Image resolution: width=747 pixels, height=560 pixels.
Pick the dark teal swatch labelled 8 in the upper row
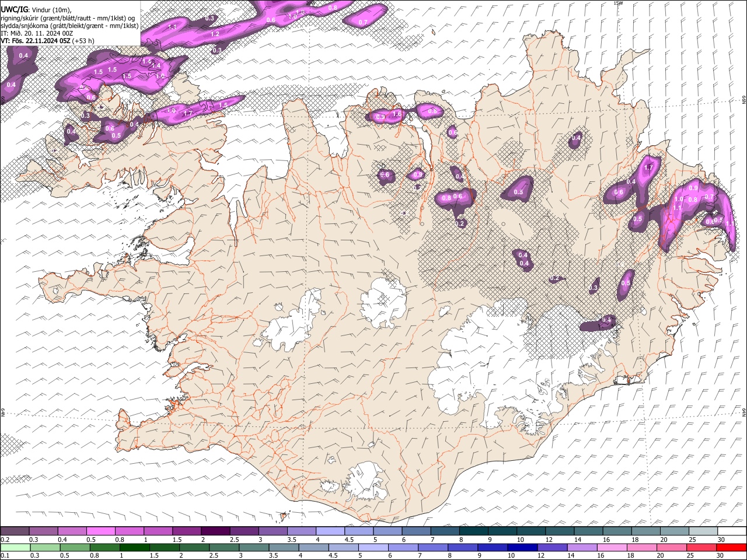click(473, 531)
